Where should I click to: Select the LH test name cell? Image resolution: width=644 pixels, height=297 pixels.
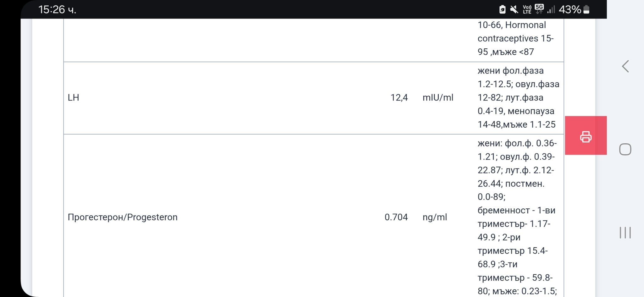tap(74, 98)
